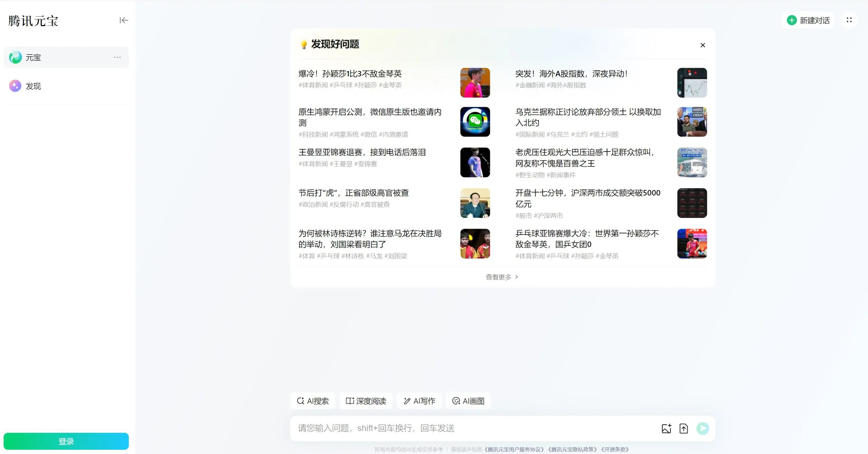Open the four-dot apps menu top right

[849, 20]
